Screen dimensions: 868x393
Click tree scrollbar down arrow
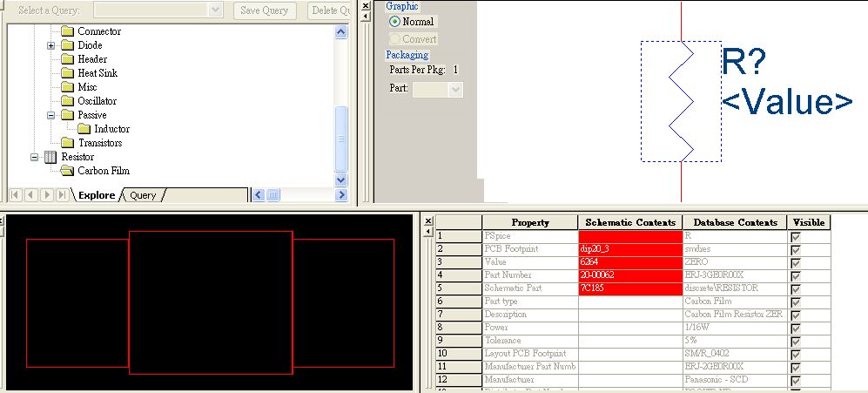pos(341,180)
